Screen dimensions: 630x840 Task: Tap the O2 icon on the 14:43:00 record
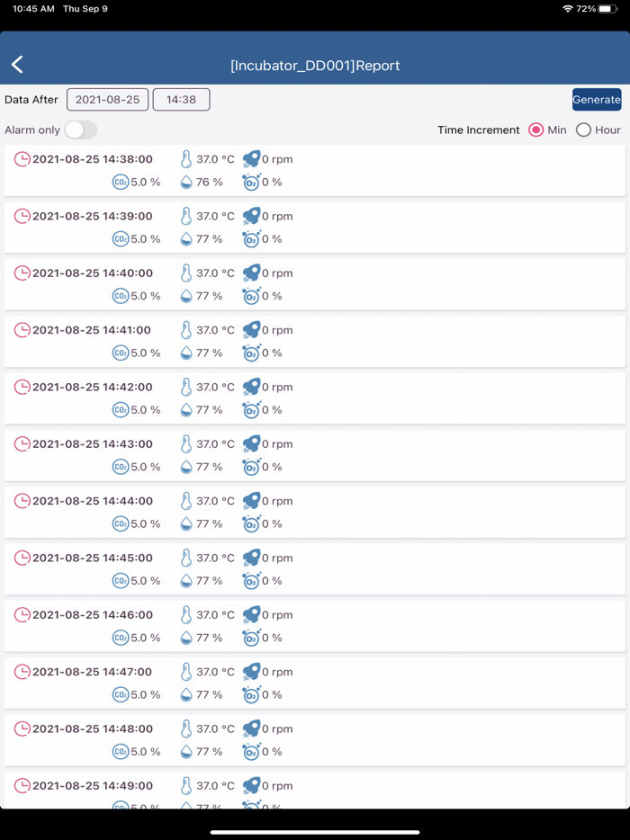pos(251,467)
